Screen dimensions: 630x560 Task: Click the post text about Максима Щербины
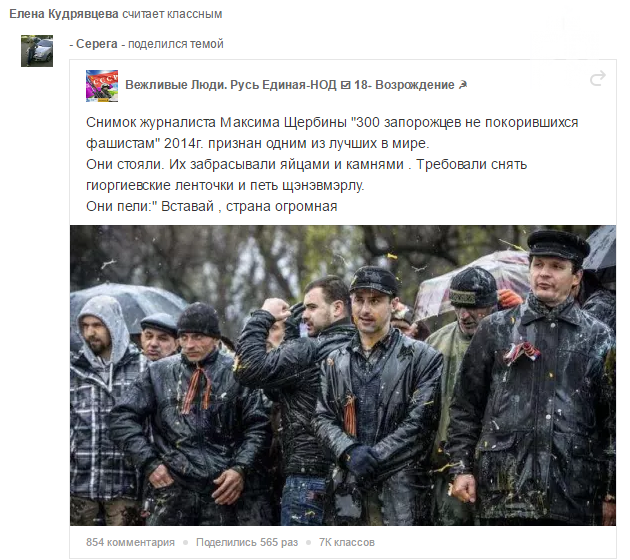click(x=332, y=133)
